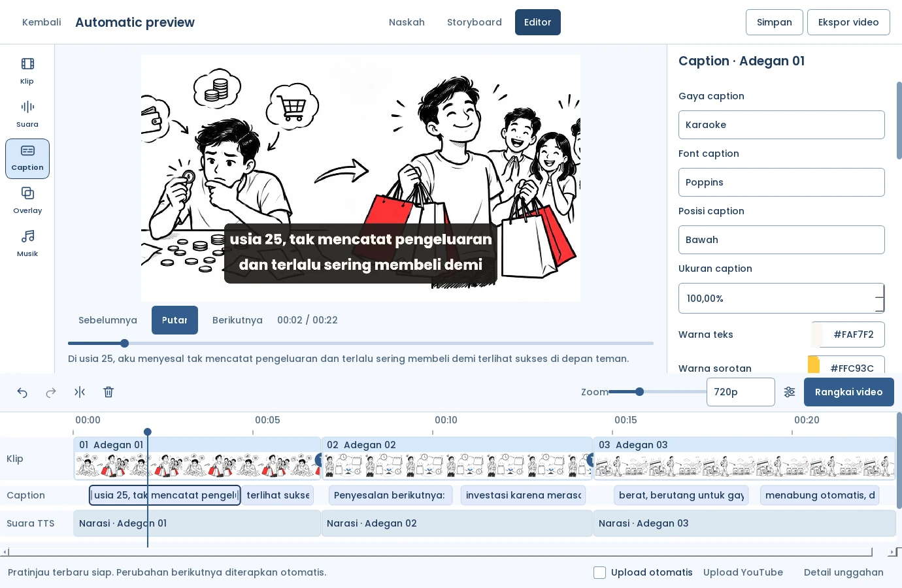Select caption 'Penyesalan berikutnya:' block
The image size is (902, 588).
tap(390, 495)
